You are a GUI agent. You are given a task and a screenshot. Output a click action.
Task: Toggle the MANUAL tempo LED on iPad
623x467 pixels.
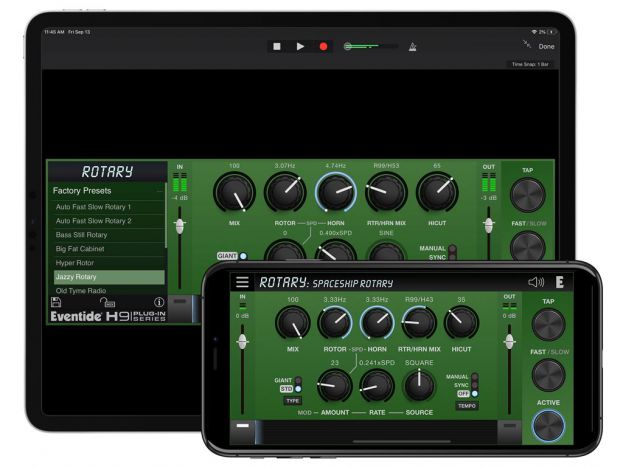pyautogui.click(x=452, y=249)
